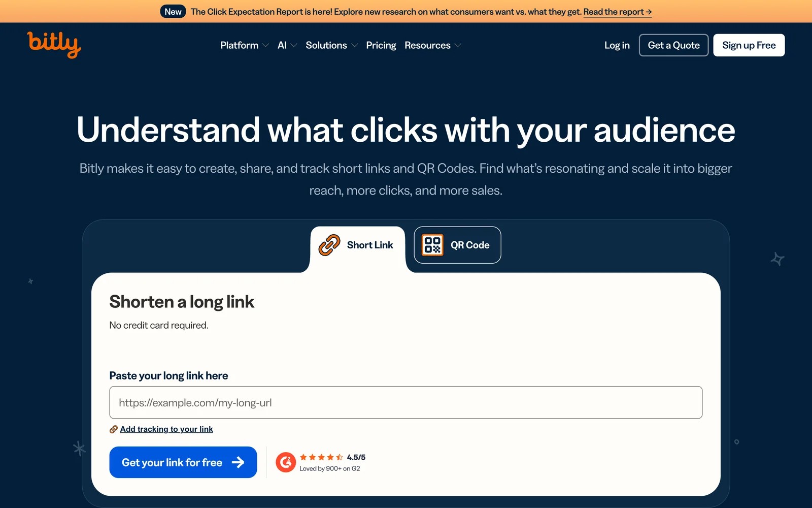The image size is (812, 508).
Task: Click the small link icon beside Add tracking
Action: pyautogui.click(x=114, y=429)
